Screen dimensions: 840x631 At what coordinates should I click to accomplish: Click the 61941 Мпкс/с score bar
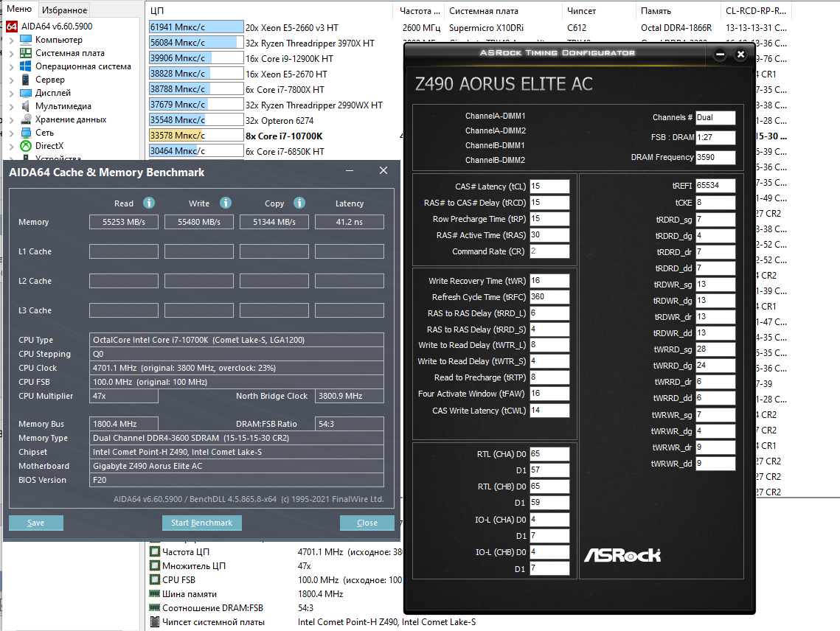[196, 27]
